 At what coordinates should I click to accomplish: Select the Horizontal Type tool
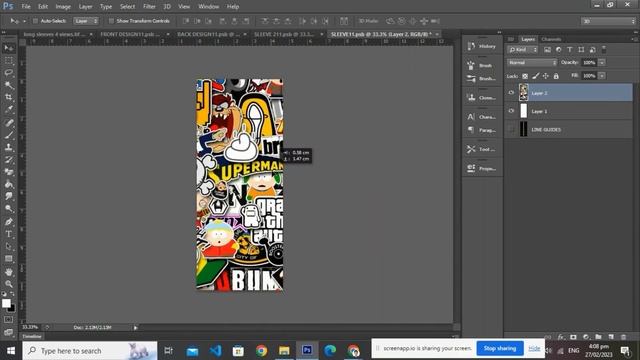[x=9, y=234]
